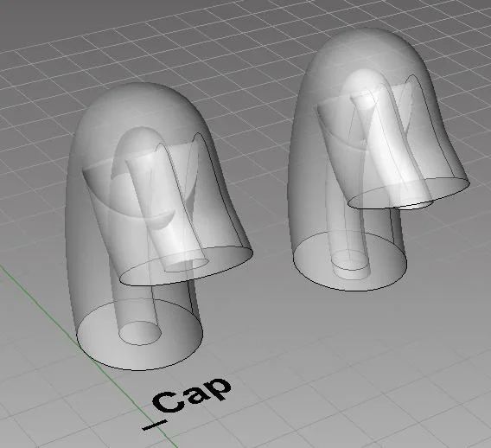Viewport: 491px width, 448px height.
Task: Select the slanted opening ellipse of left model
Action: pyautogui.click(x=187, y=265)
